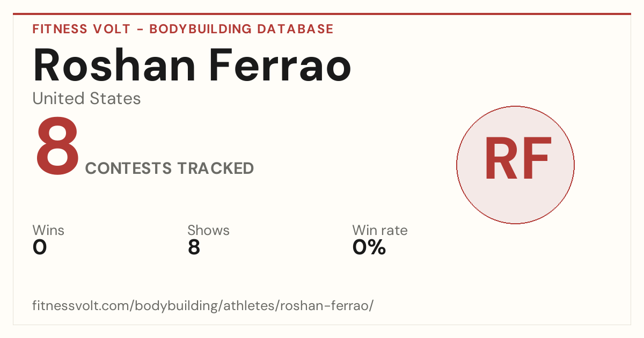Viewport: 644px width, 338px height.
Task: Click the Win rate label
Action: coord(380,231)
